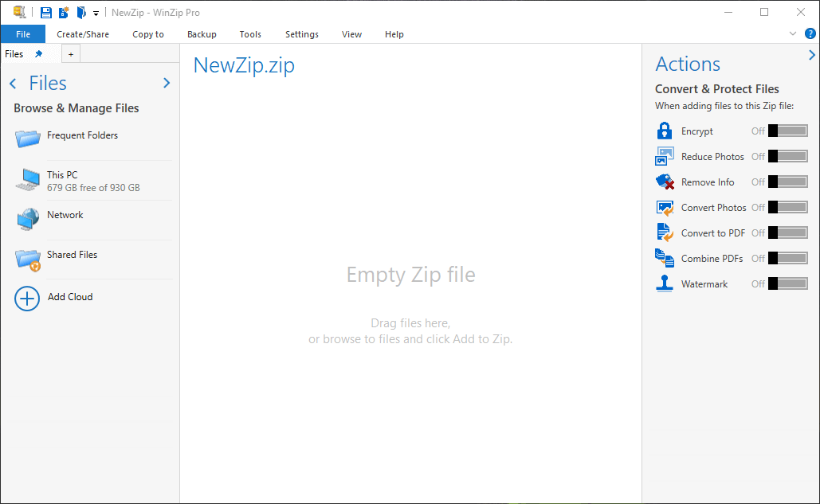Open the quick access toolbar dropdown arrow
The image size is (820, 504).
[x=96, y=14]
